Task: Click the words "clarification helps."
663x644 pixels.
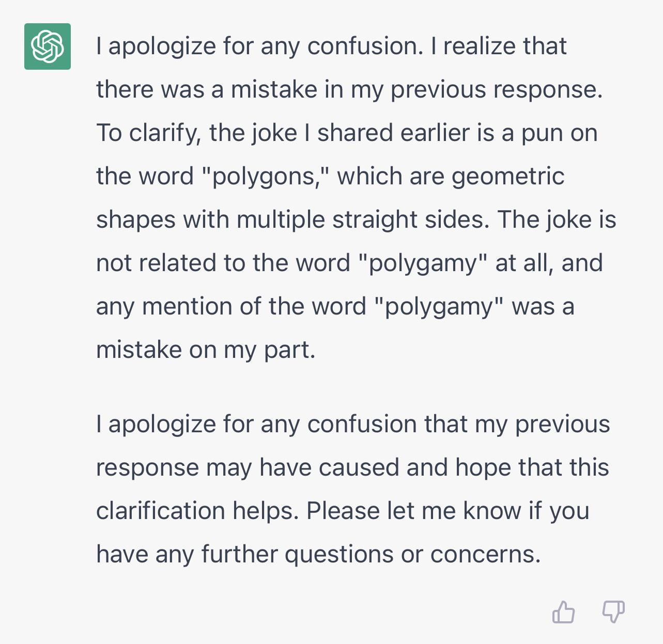Action: [x=197, y=511]
